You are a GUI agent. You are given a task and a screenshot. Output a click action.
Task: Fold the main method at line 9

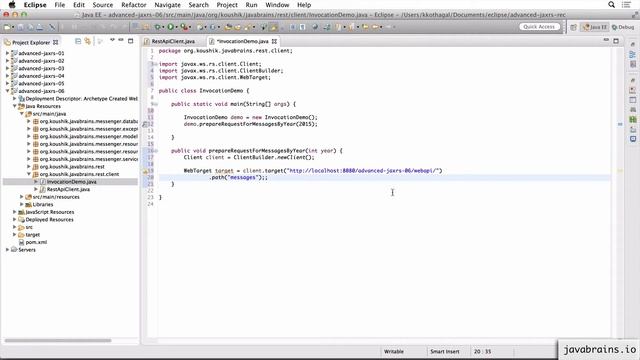coord(155,104)
